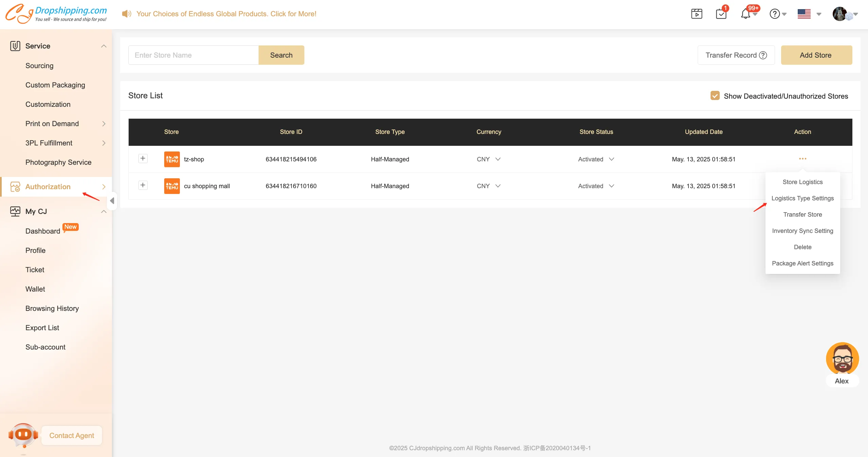Open the user profile avatar menu

click(x=840, y=14)
